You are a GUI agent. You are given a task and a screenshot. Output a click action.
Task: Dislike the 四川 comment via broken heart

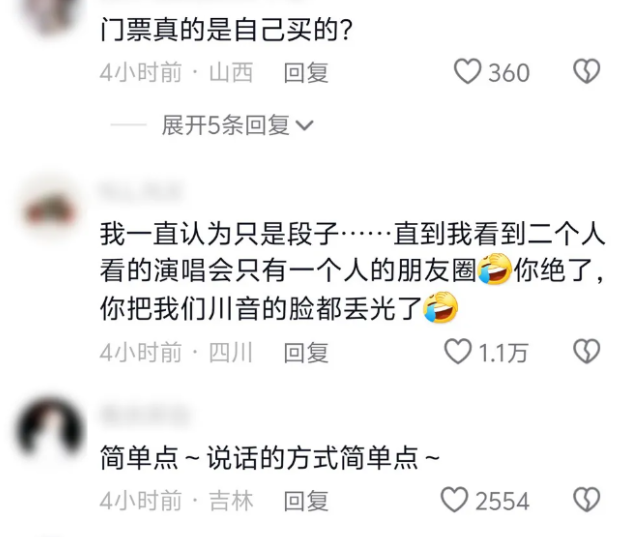tap(587, 351)
